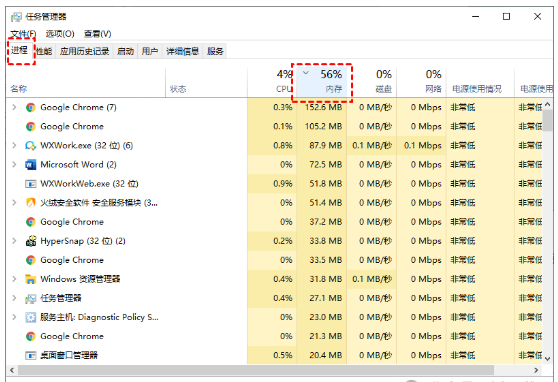The height and width of the screenshot is (382, 558).
Task: Select the 桌面窗口管理器 process icon
Action: coord(31,355)
